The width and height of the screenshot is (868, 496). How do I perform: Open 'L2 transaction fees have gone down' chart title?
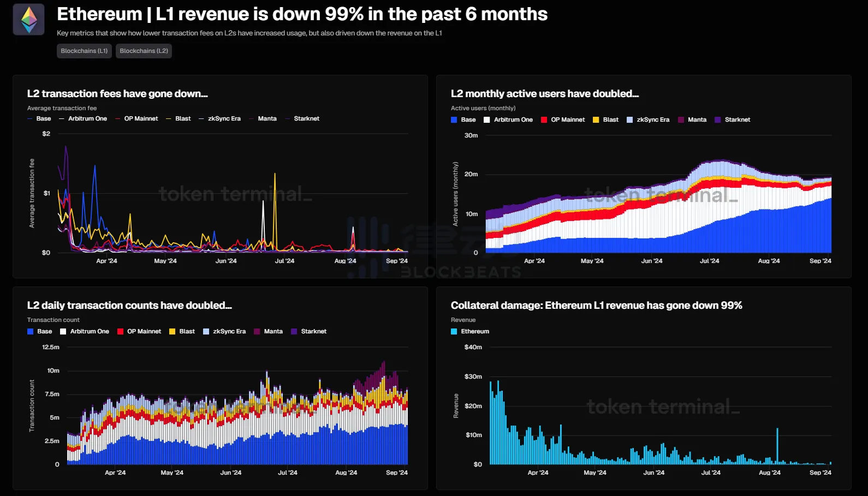click(117, 94)
